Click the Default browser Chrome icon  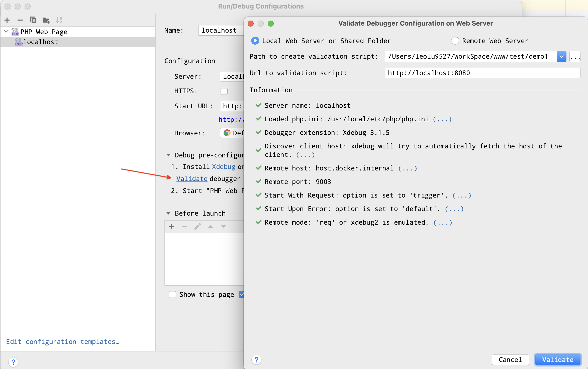227,133
